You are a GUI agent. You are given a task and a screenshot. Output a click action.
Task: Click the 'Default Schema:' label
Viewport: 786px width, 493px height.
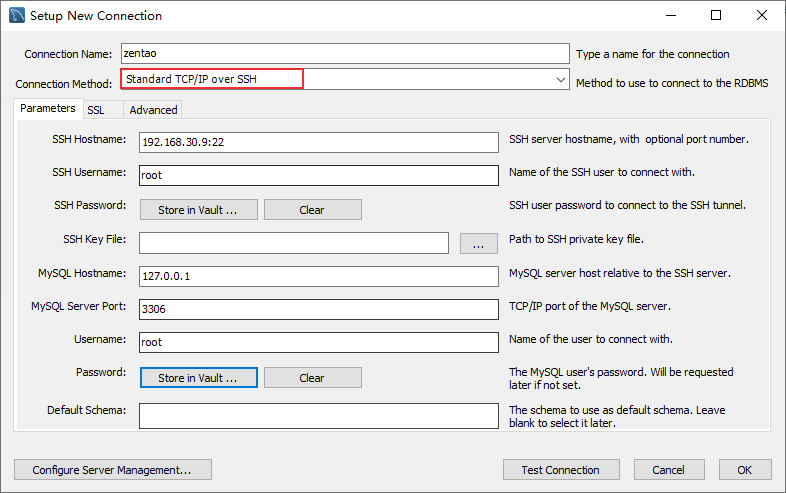point(87,410)
